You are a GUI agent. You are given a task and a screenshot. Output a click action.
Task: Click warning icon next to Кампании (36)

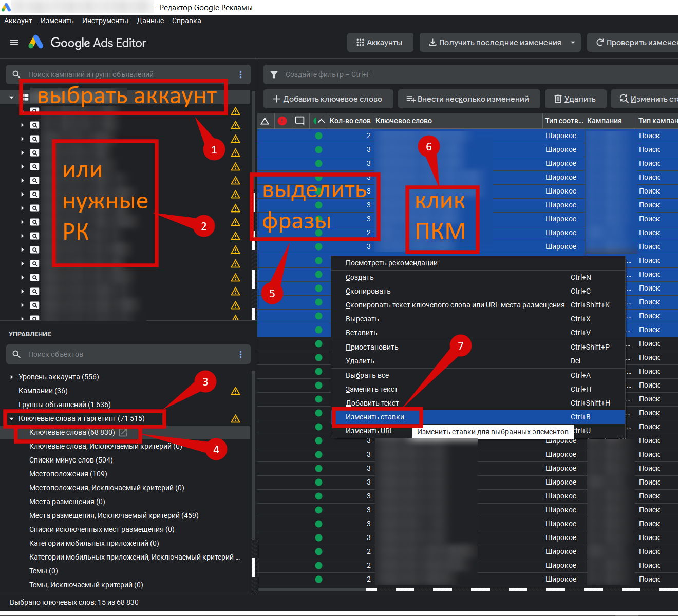coord(236,391)
